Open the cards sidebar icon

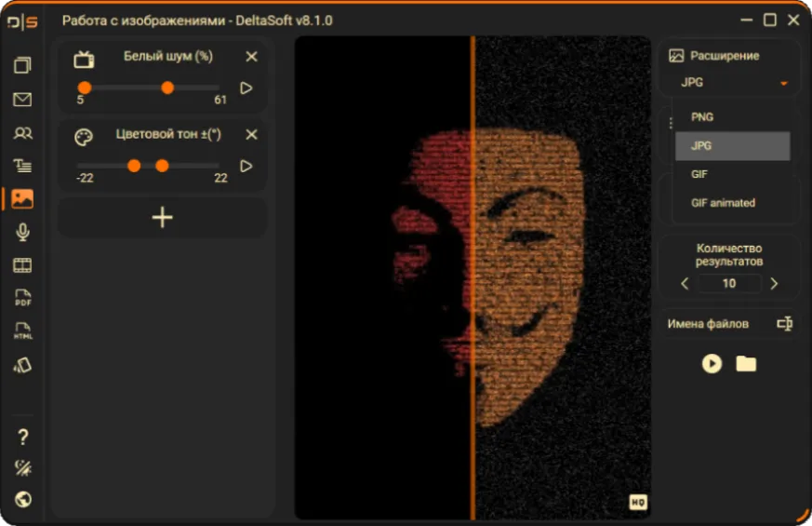pos(22,365)
